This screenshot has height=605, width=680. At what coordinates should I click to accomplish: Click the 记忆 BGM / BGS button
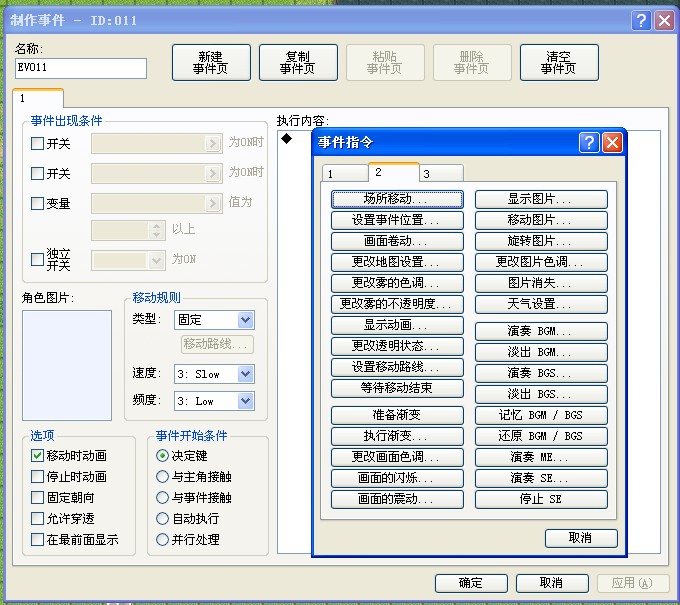point(541,415)
